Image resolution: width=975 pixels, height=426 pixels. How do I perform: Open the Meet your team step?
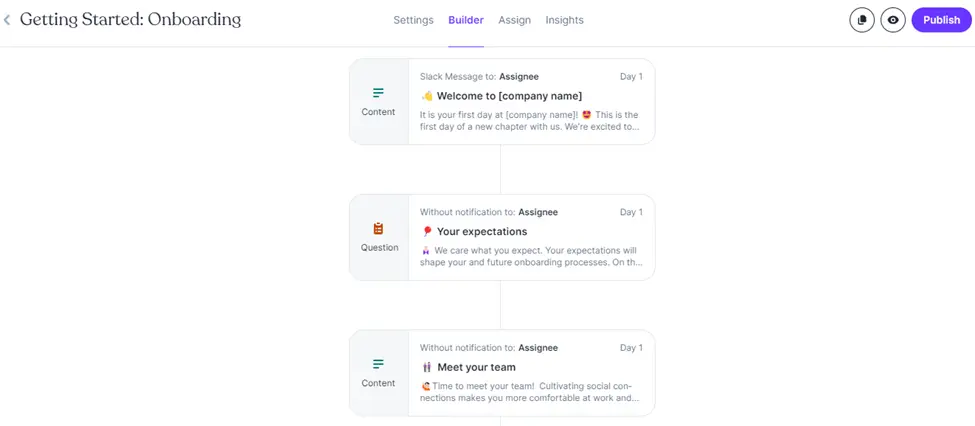pyautogui.click(x=502, y=373)
